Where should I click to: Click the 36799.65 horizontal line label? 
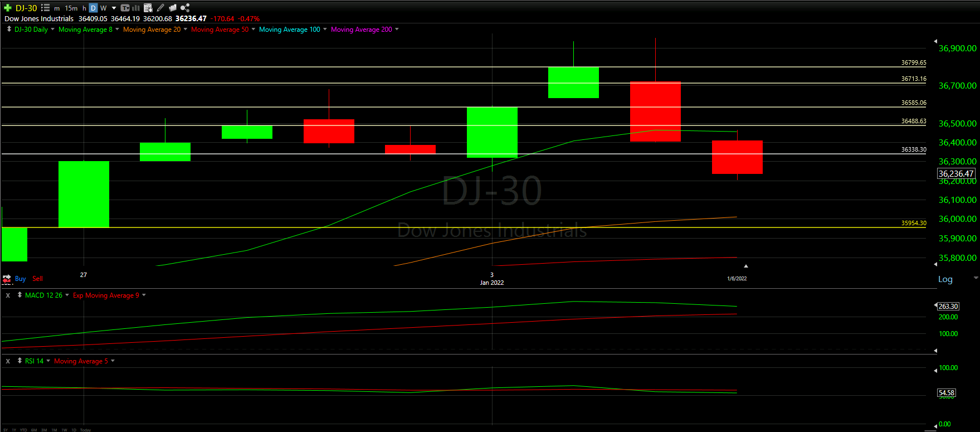point(914,63)
